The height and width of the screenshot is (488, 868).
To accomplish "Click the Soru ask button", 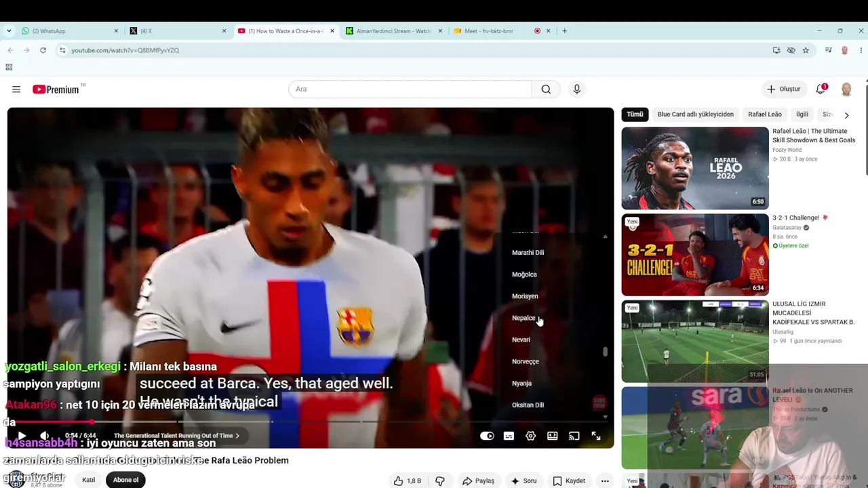I will coord(524,481).
